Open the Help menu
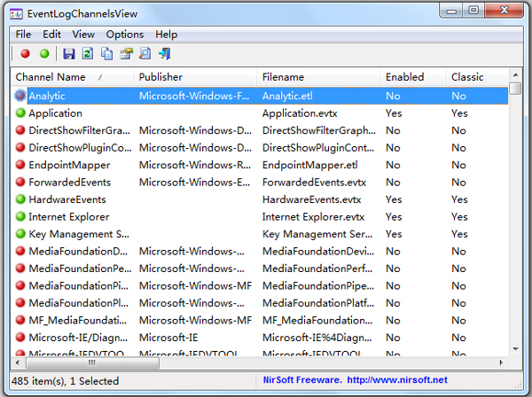Image resolution: width=532 pixels, height=397 pixels. [x=167, y=35]
